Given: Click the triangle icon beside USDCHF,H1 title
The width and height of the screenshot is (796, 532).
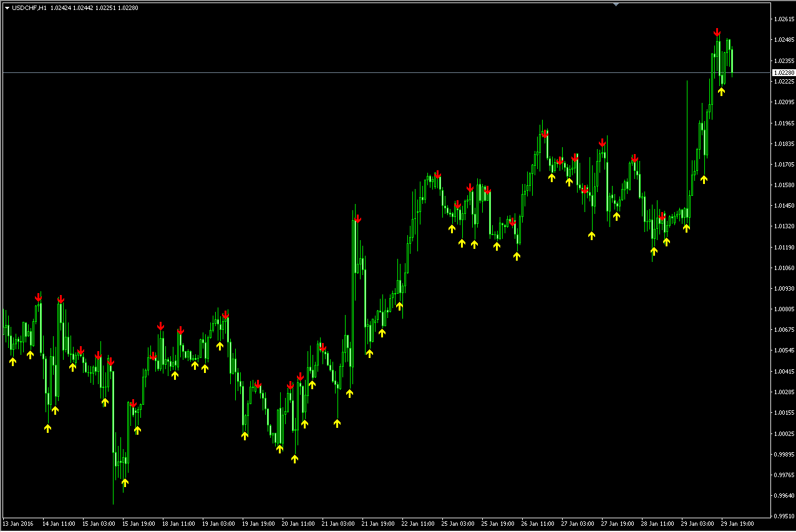Looking at the screenshot, I should 7,7.
